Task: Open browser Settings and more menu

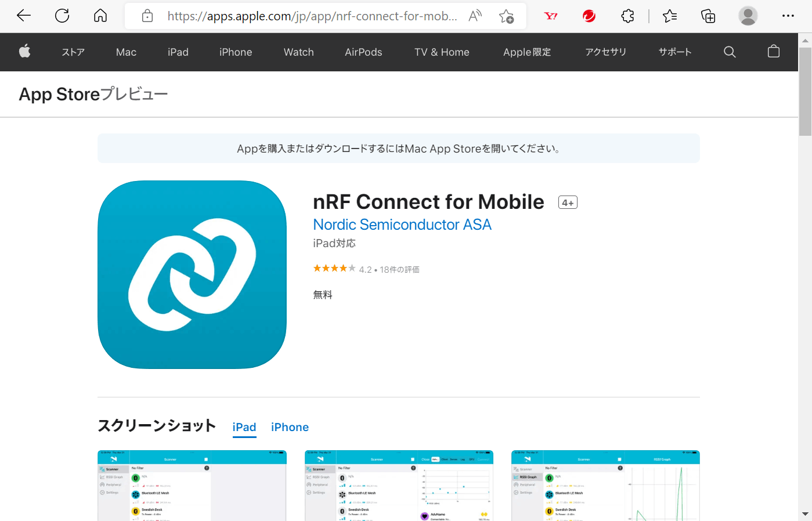Action: tap(788, 16)
